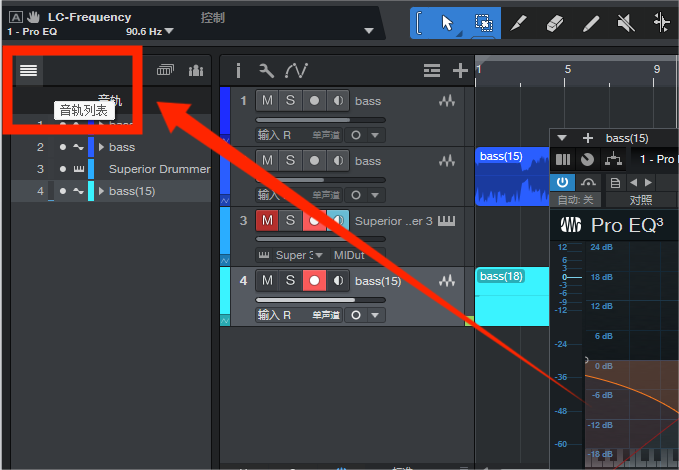Select the Bend tool
This screenshot has height=470, width=679.
(662, 23)
